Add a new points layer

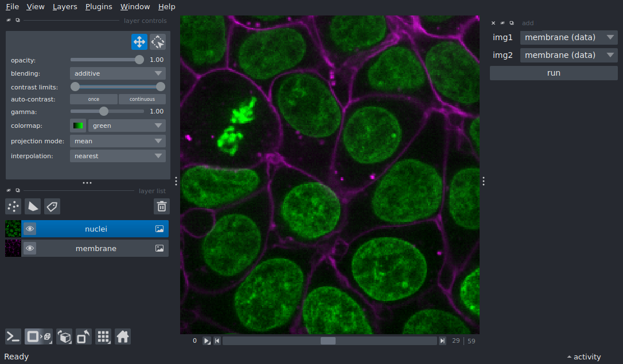pyautogui.click(x=13, y=206)
